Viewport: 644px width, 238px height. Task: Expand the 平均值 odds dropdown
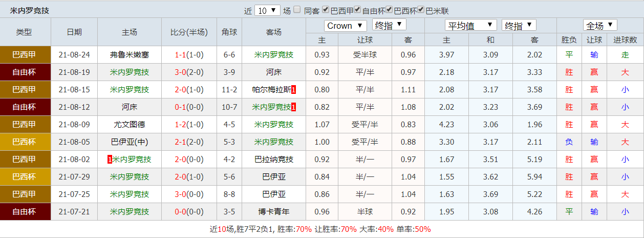click(471, 26)
